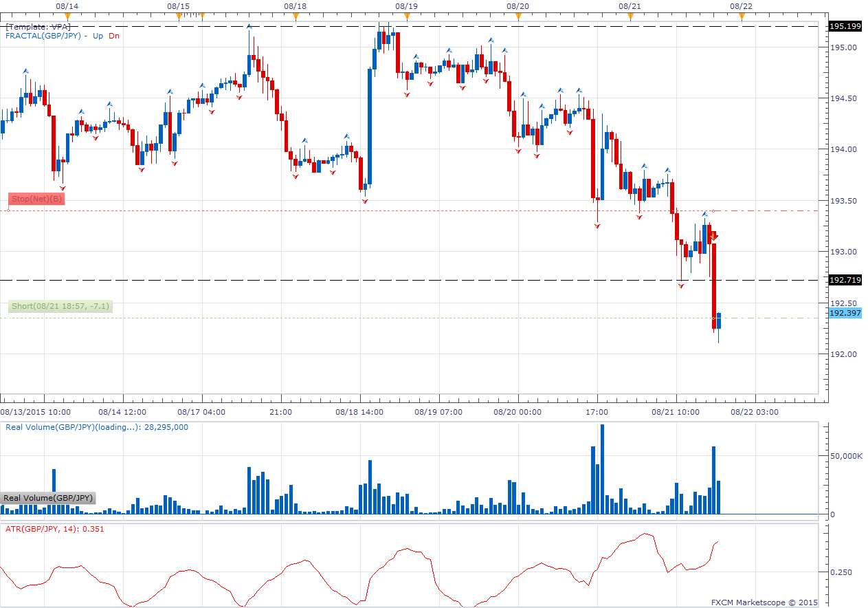Screen dimensions: 868x608
Task: Click the 193.50 price axis value
Action: pos(845,201)
